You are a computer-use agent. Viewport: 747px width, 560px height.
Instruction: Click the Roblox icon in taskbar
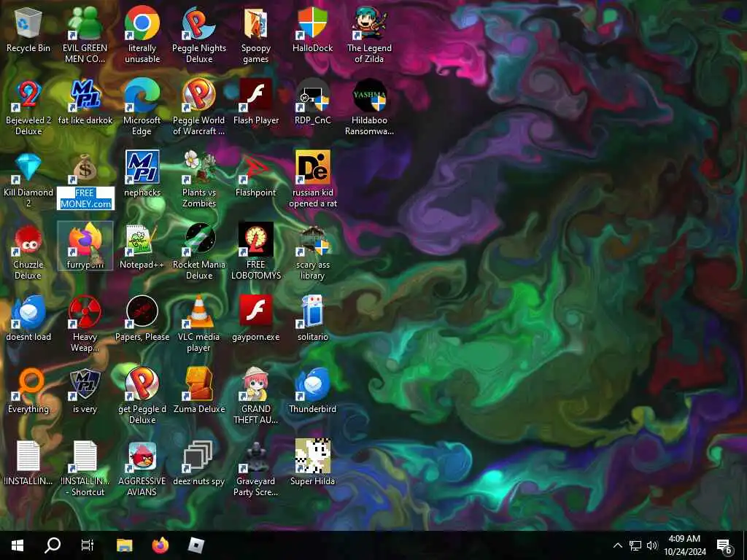tap(196, 545)
